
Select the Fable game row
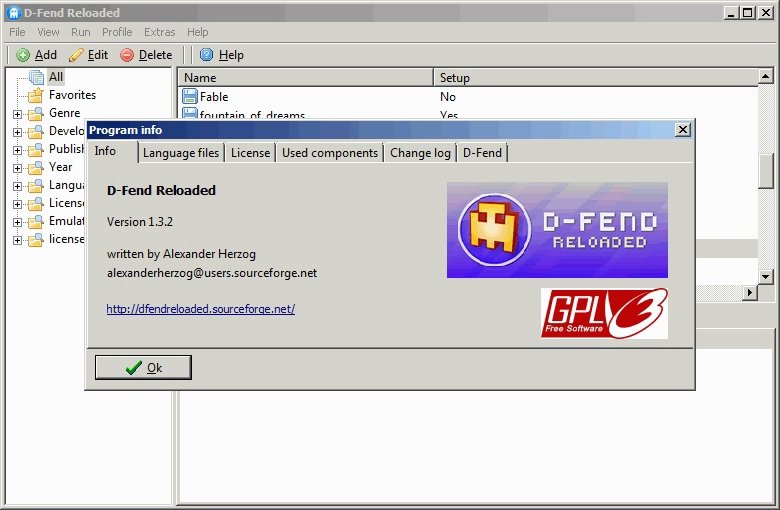point(468,97)
